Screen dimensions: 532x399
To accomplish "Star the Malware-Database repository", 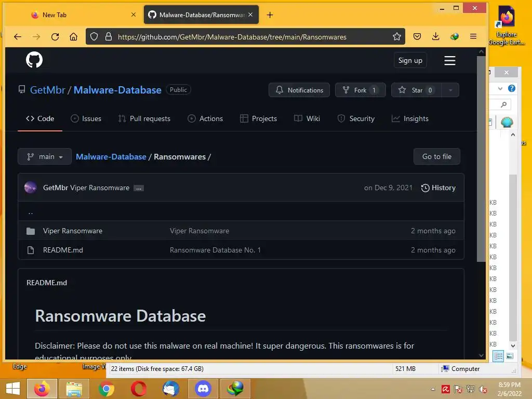I will coord(416,90).
